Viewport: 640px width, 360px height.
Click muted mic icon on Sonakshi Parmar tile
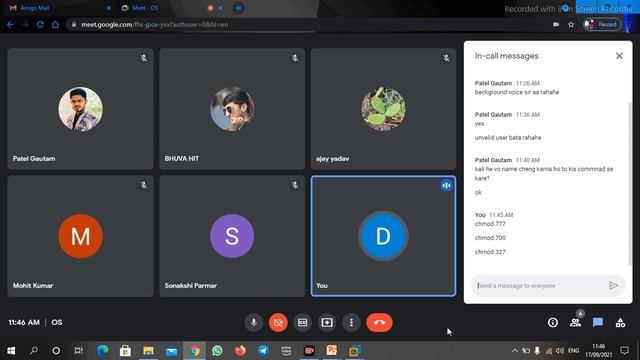[295, 185]
